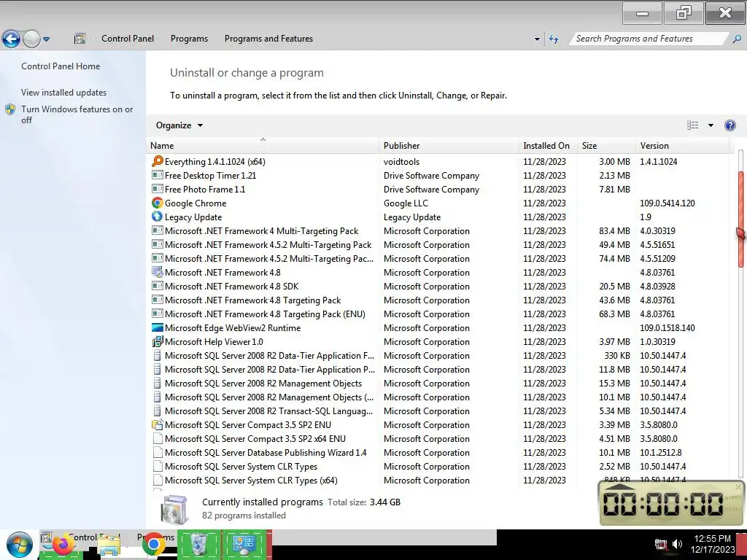Go to the Control Panel breadcrumb
The image size is (747, 560).
128,39
